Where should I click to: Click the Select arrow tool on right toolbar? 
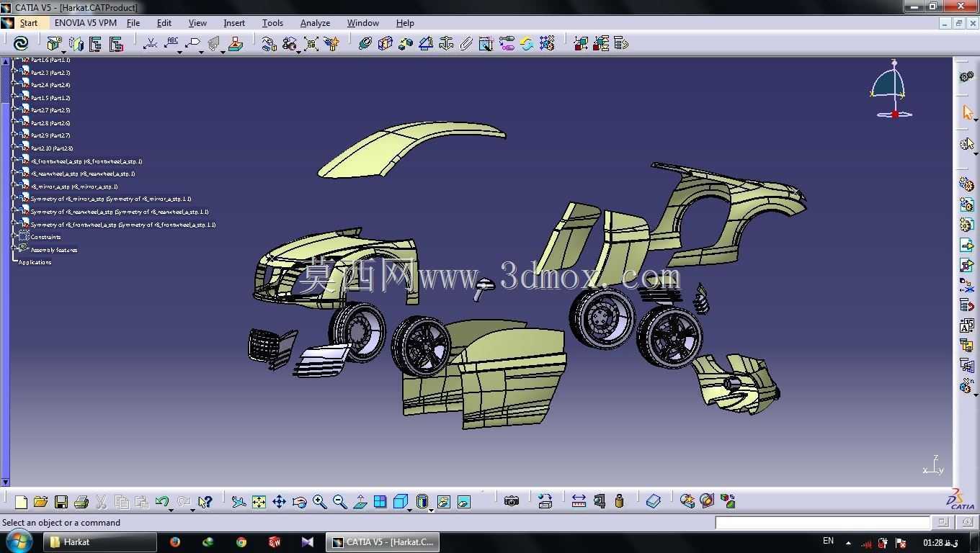point(967,113)
